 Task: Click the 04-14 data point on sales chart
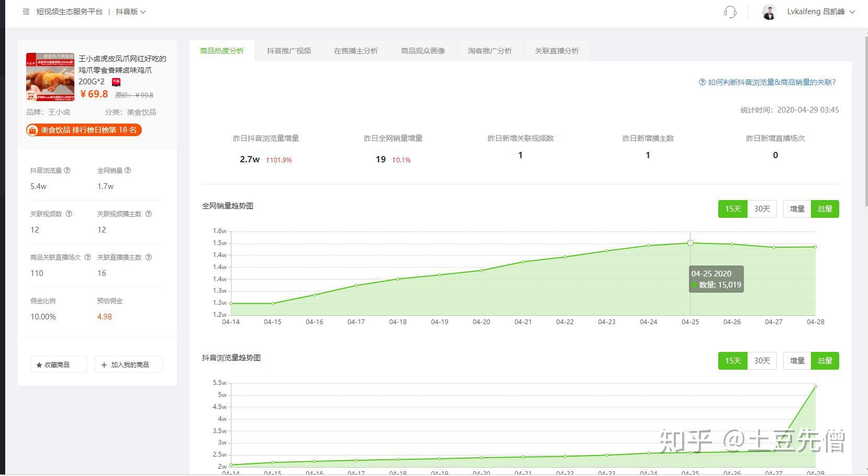[x=231, y=303]
